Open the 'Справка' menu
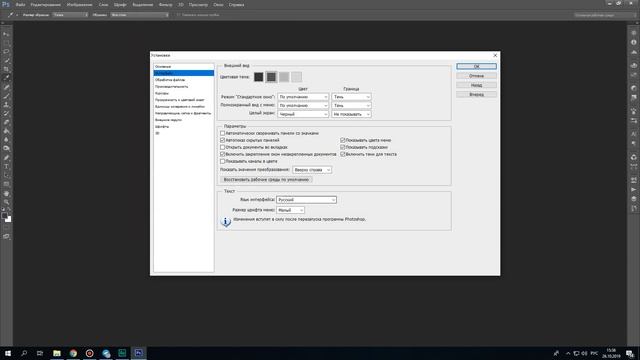640x360 pixels. click(236, 5)
